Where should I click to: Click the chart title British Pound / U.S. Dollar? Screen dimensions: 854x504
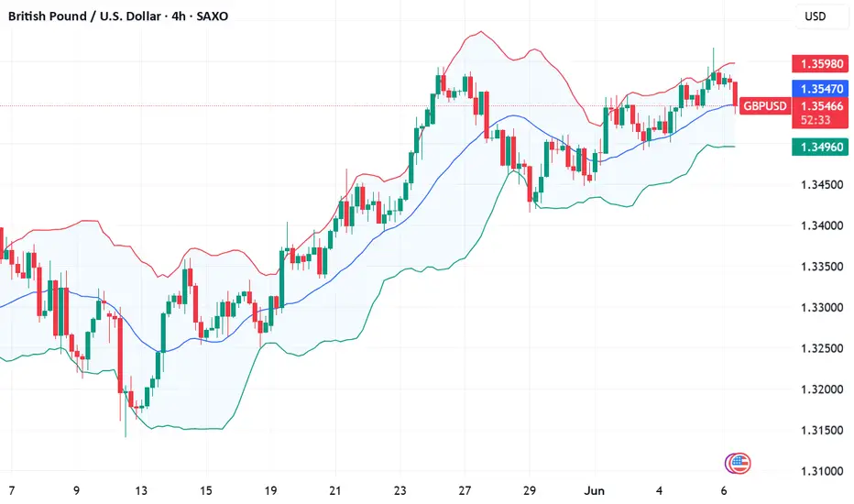click(84, 16)
